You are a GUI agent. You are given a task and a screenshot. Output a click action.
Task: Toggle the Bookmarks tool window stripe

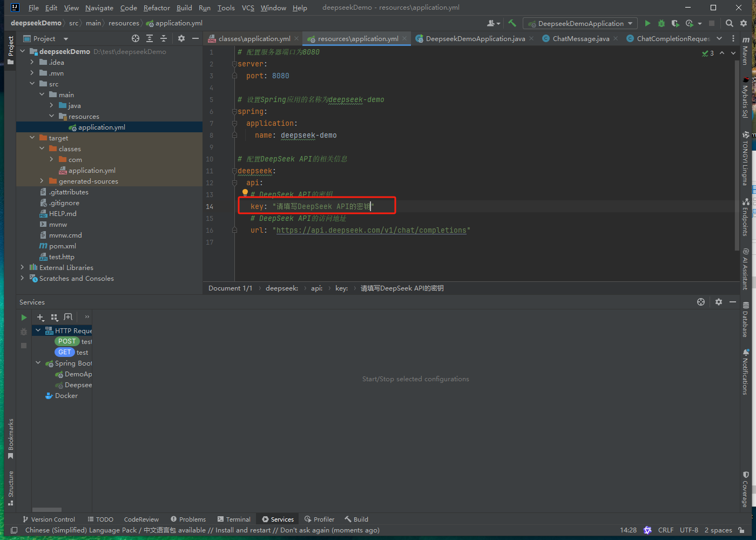click(x=10, y=439)
